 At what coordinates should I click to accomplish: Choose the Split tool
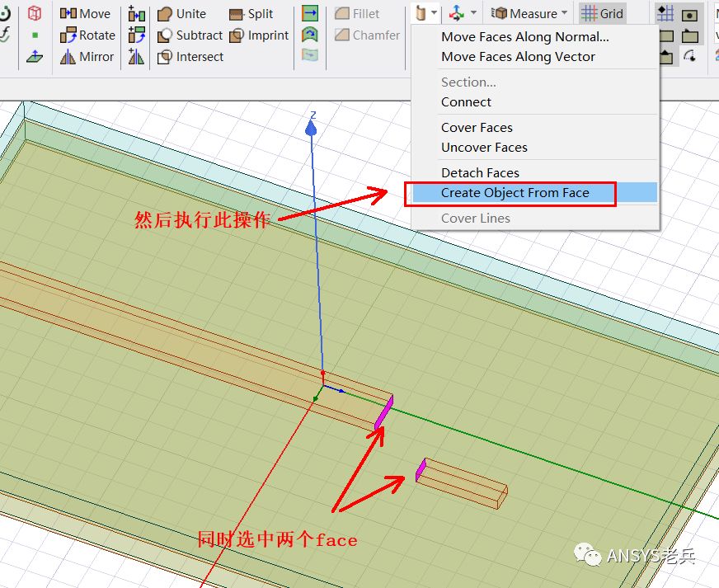tap(251, 14)
